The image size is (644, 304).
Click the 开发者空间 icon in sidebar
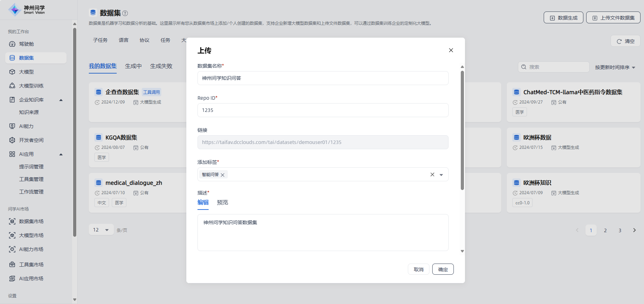click(12, 140)
